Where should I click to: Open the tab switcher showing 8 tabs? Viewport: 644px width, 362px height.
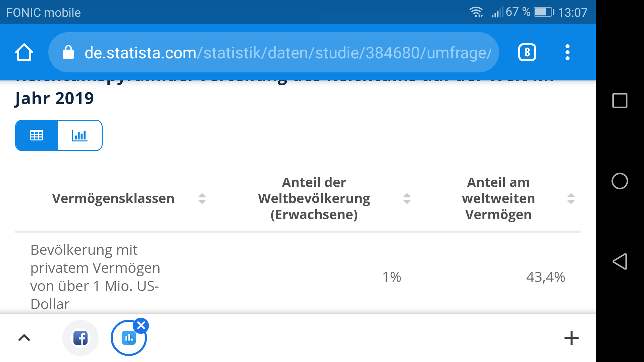point(527,53)
